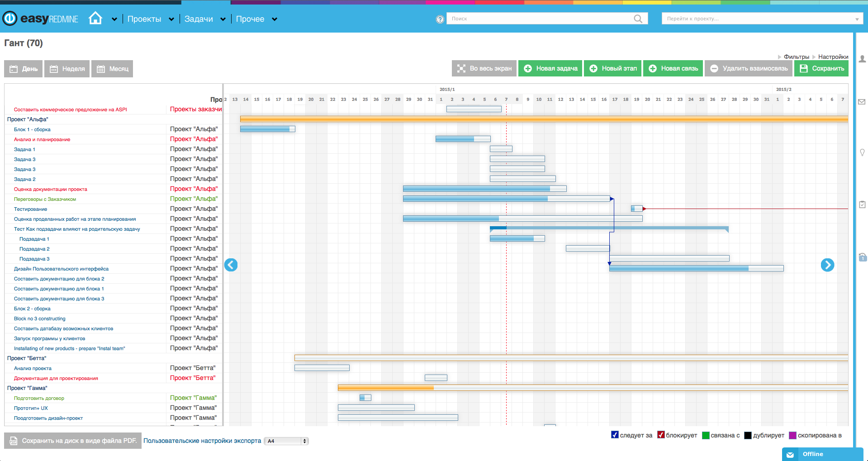The width and height of the screenshot is (868, 461).
Task: Create a task with 'Новая задача'
Action: [550, 68]
